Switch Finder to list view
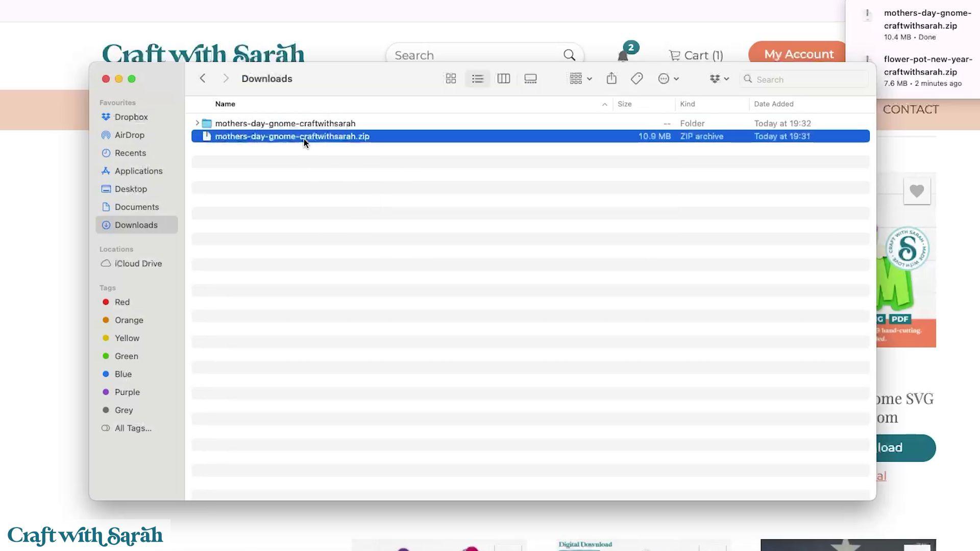Image resolution: width=980 pixels, height=551 pixels. pos(478,79)
